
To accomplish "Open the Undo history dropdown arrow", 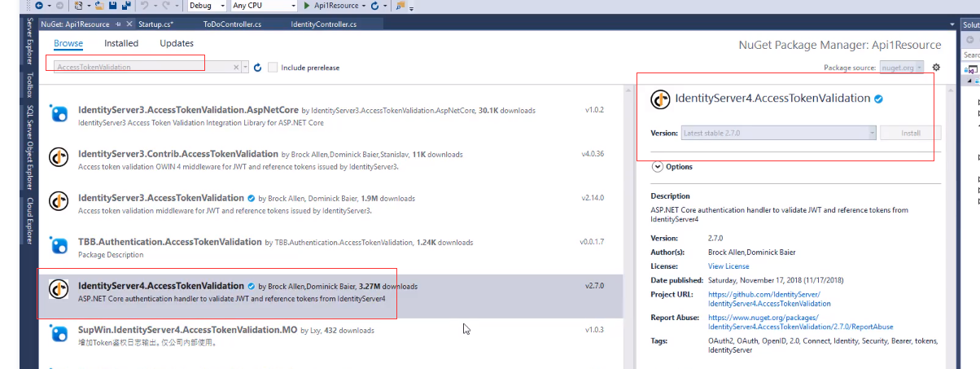I will pos(155,6).
